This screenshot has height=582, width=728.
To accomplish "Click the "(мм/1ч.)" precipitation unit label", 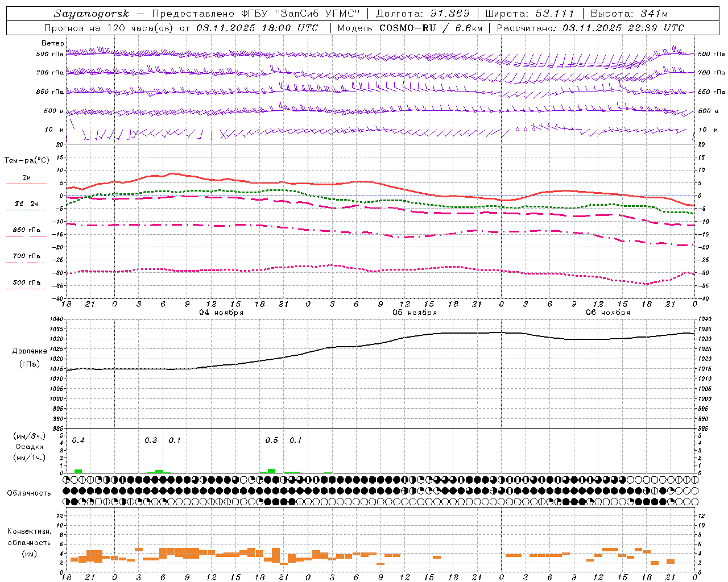I will pyautogui.click(x=30, y=458).
